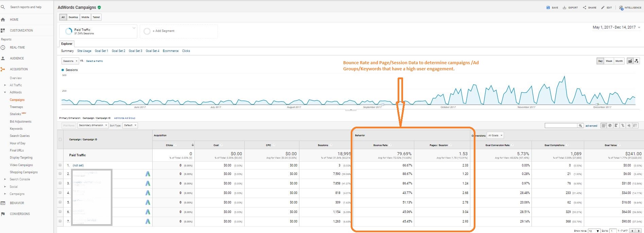Screen dimensions: 644x233
Task: Go to next page arrow
Action: (639, 231)
